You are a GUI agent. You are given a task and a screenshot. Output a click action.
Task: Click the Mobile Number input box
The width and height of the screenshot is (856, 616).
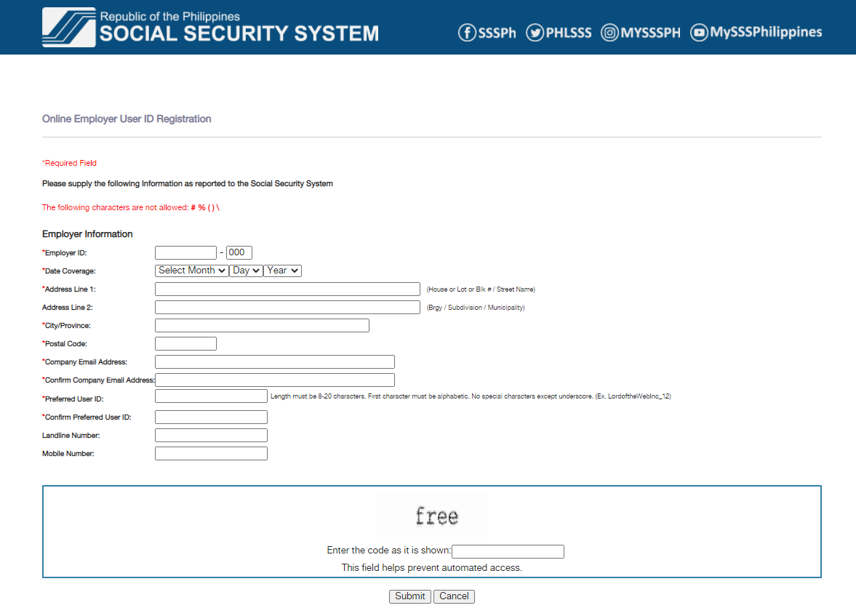[211, 452]
